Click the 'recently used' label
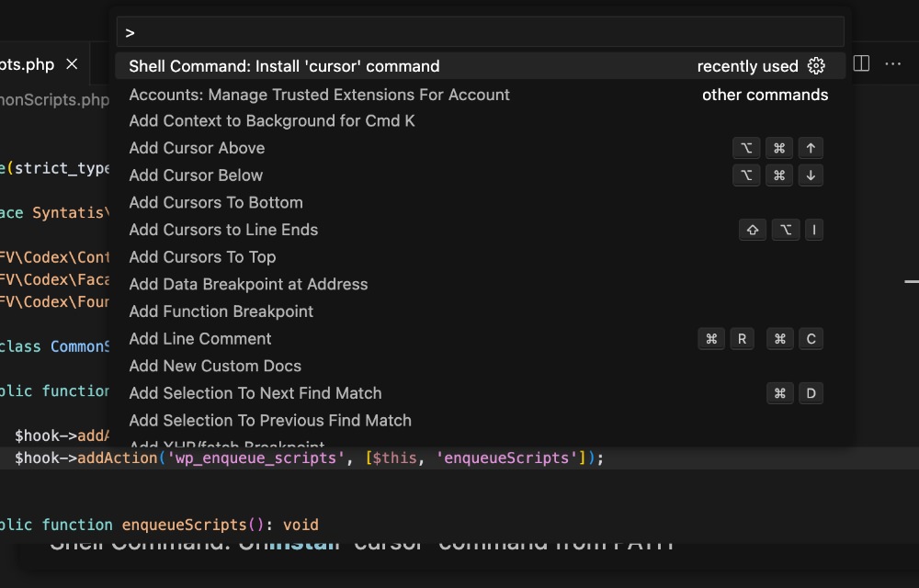Screen dimensions: 919x588 [x=747, y=66]
